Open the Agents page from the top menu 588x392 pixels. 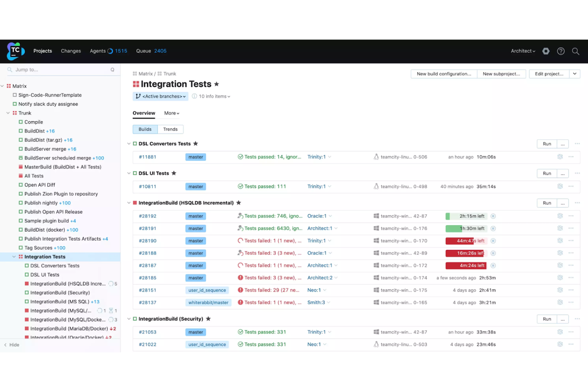[x=98, y=51]
